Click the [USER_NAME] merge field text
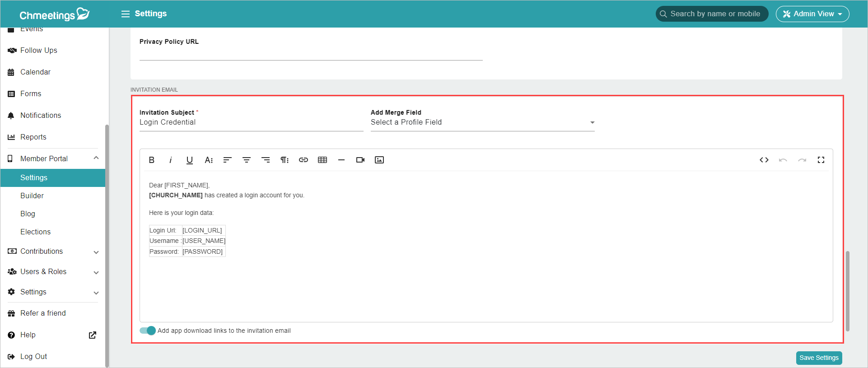This screenshot has width=868, height=368. click(x=204, y=241)
